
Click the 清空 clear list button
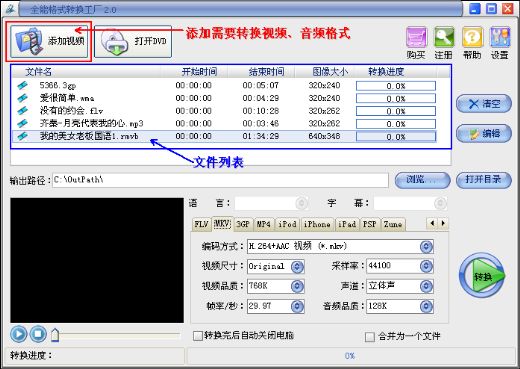click(484, 104)
